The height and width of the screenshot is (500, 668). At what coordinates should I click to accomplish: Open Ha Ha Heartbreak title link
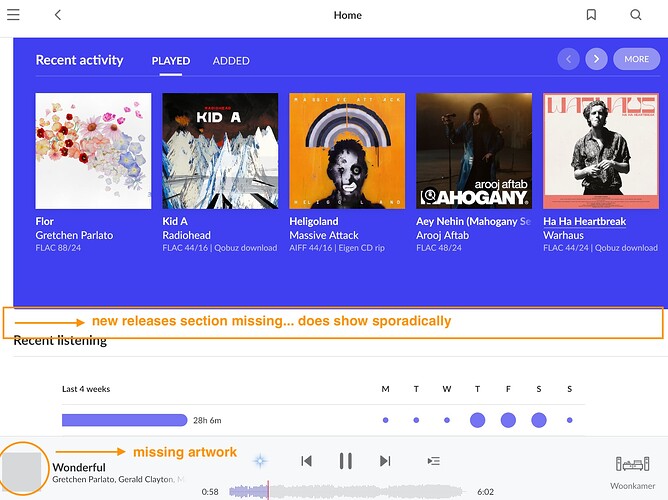(584, 221)
